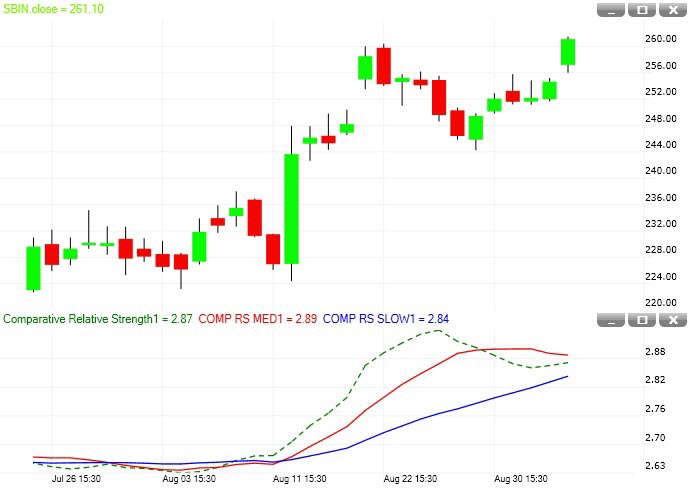Screen dimensions: 688x498
Task: Click the tallest green candle near Aug 11
Action: pyautogui.click(x=291, y=209)
